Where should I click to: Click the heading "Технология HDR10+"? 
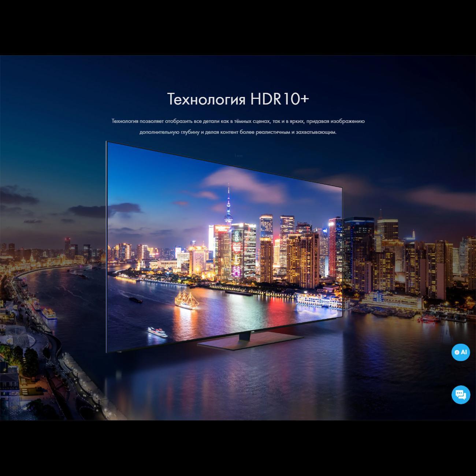pyautogui.click(x=238, y=99)
